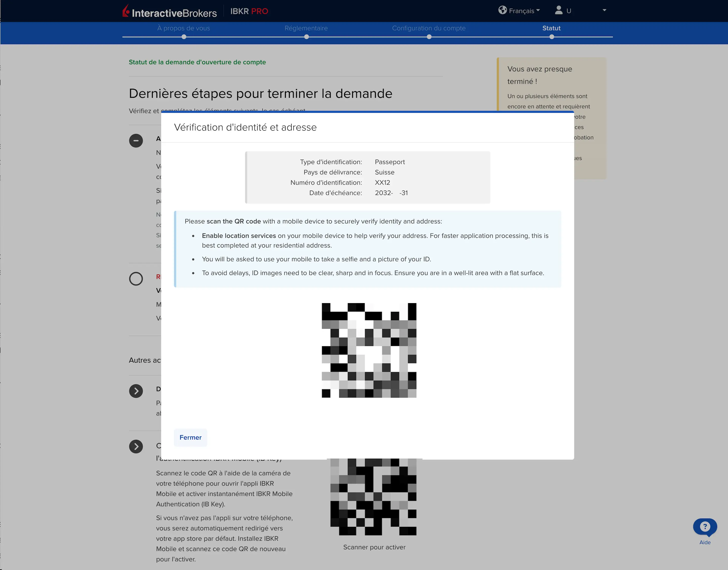This screenshot has width=728, height=570.
Task: Click the step dot under Réglementaire
Action: click(306, 37)
